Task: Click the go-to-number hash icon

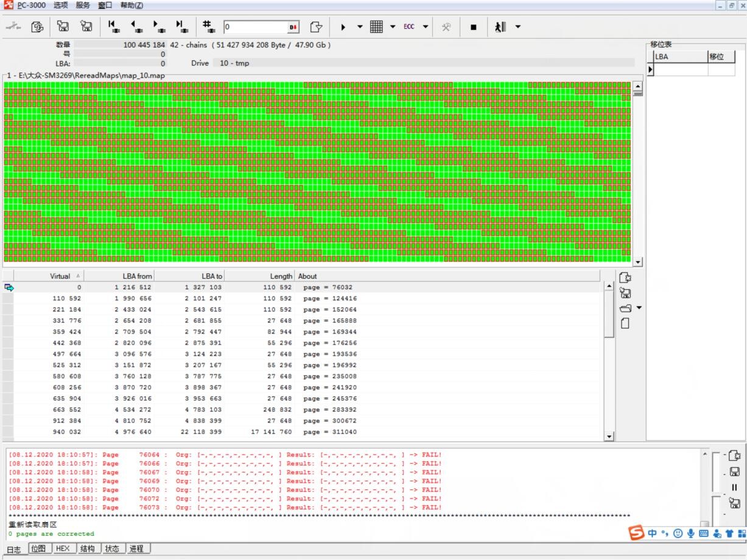Action: pos(209,26)
